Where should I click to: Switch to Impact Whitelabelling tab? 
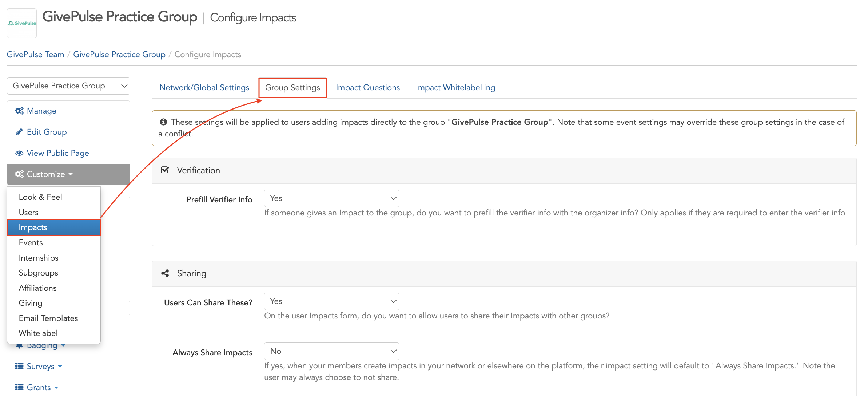pos(455,88)
